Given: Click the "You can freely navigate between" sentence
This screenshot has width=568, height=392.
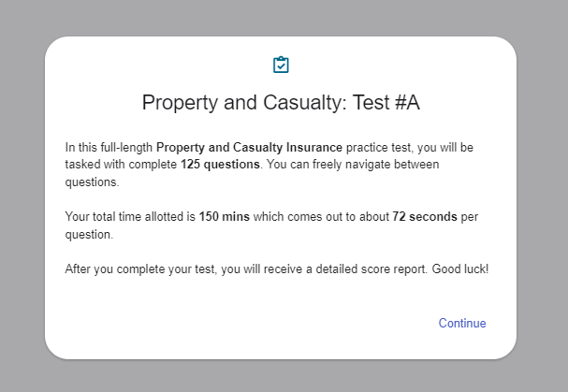Looking at the screenshot, I should [x=355, y=165].
